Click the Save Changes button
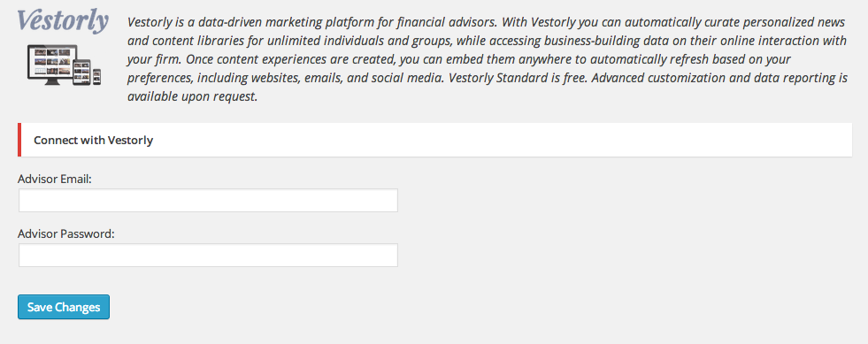 point(64,307)
